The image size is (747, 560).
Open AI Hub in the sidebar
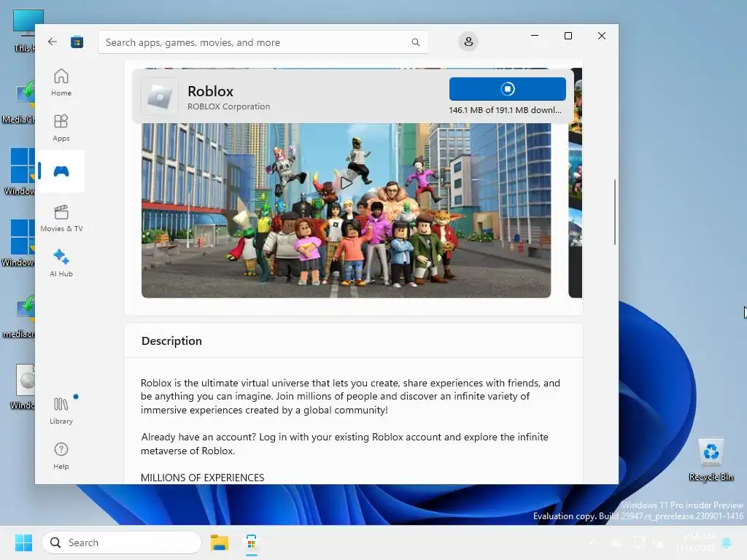(61, 262)
